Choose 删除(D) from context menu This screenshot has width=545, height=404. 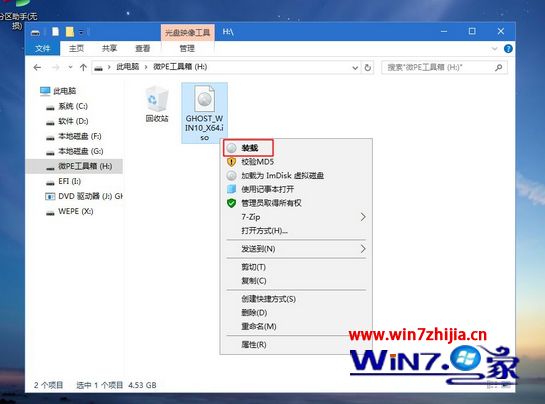[296, 313]
